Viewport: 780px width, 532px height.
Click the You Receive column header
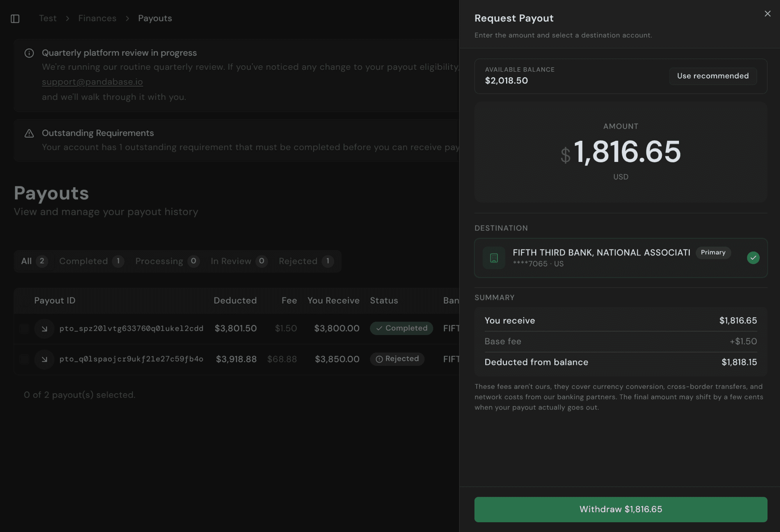(333, 300)
